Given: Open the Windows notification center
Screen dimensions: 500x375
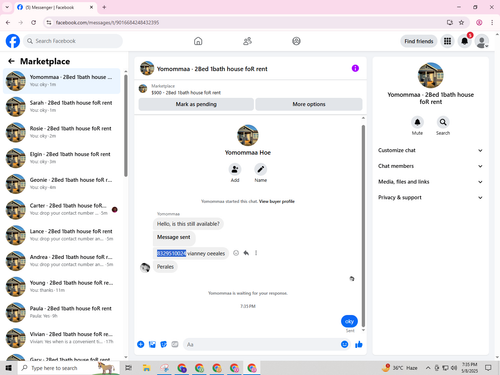Looking at the screenshot, I should 488,368.
